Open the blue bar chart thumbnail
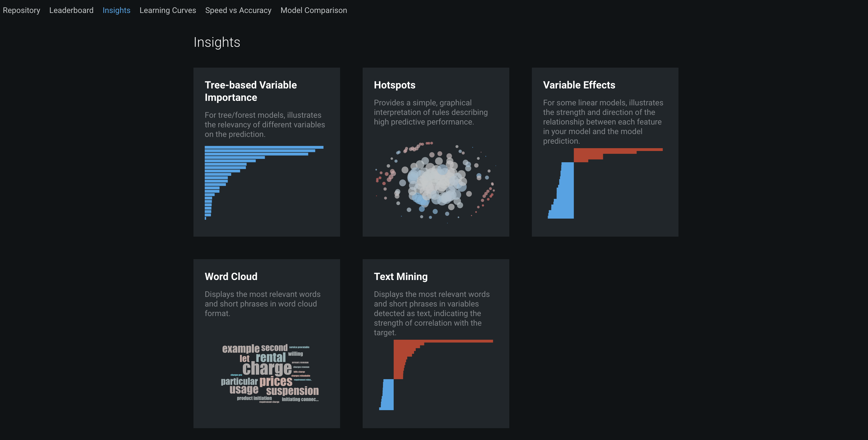 pos(264,183)
